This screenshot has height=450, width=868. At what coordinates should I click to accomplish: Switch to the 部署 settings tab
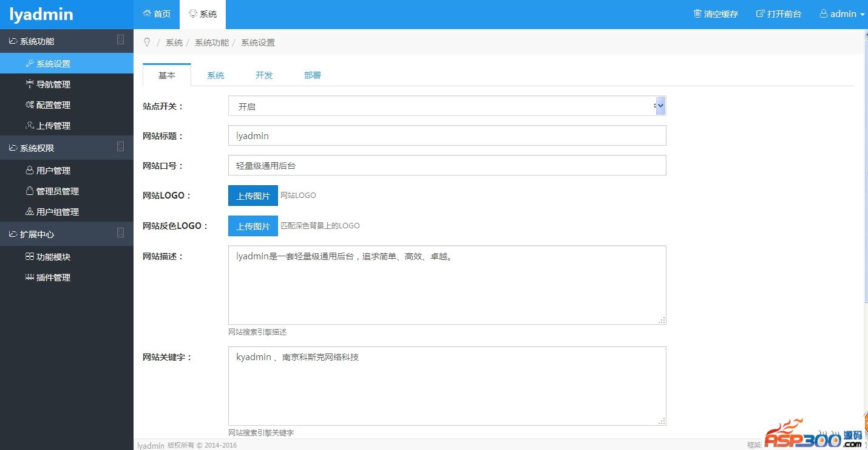[x=313, y=75]
